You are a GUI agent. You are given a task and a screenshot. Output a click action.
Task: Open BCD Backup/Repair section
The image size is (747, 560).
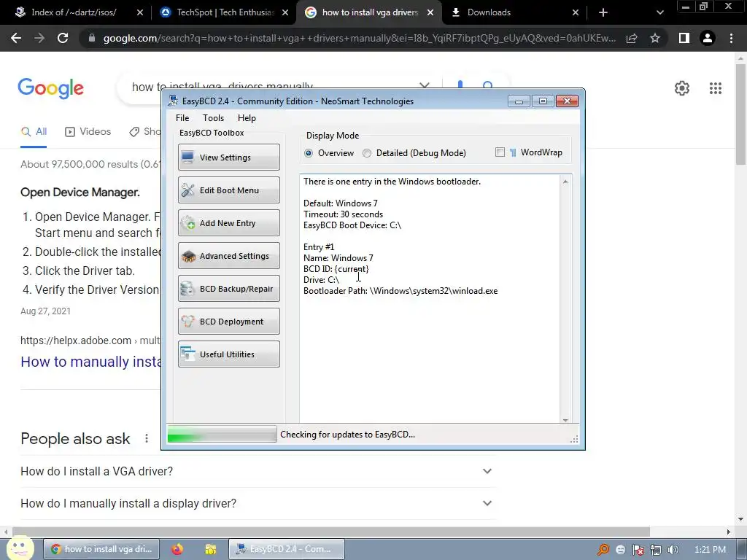tap(228, 289)
